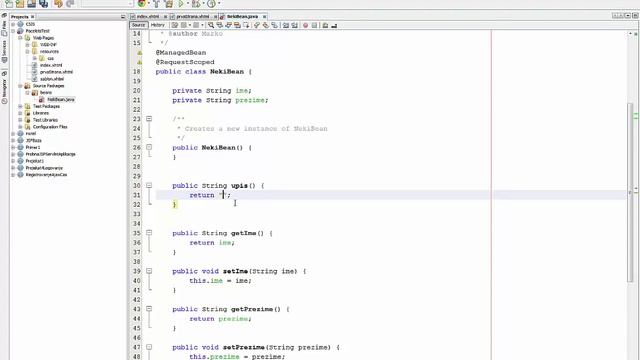Click the New File toolbar icon

coord(9,3)
